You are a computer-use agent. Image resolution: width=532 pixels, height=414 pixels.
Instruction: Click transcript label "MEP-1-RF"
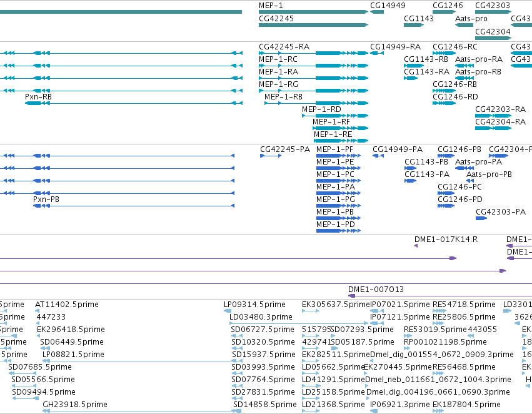[331, 122]
